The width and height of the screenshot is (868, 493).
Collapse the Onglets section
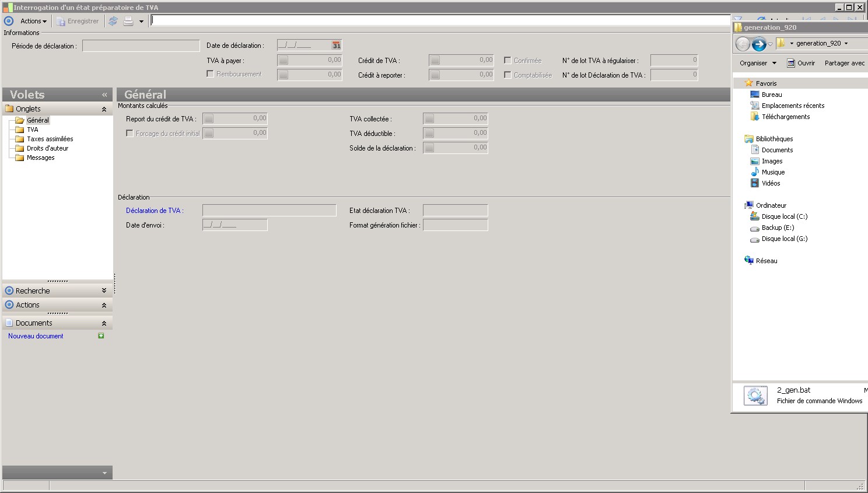pos(104,109)
